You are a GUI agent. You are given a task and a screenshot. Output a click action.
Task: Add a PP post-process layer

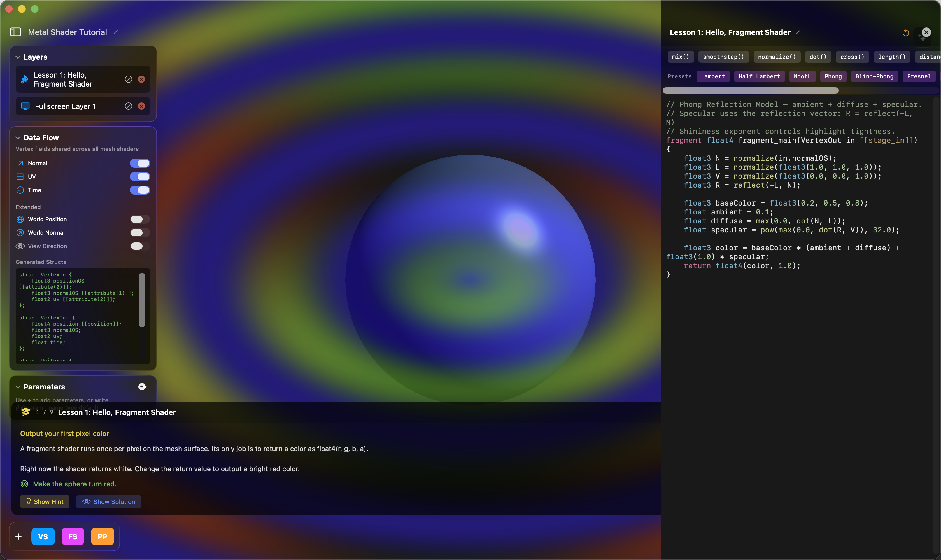(x=102, y=536)
